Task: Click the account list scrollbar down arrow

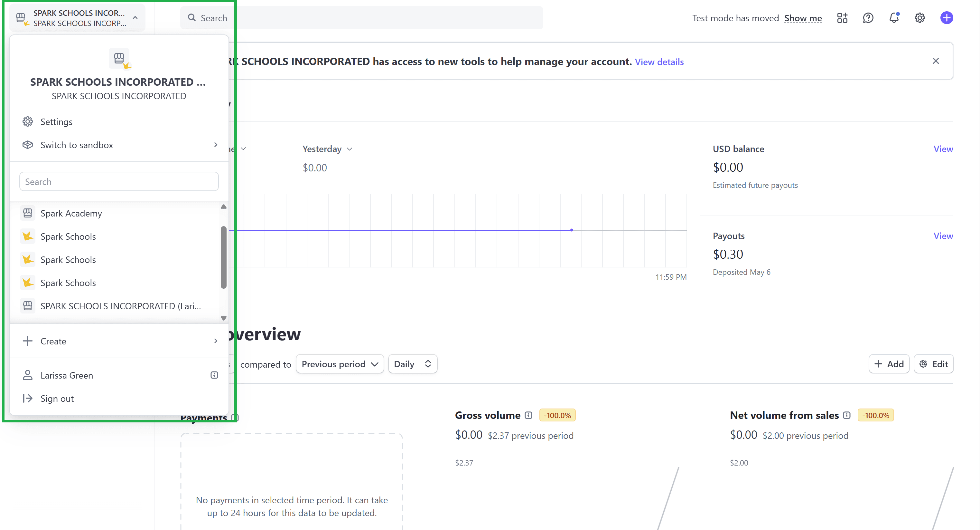Action: tap(224, 318)
